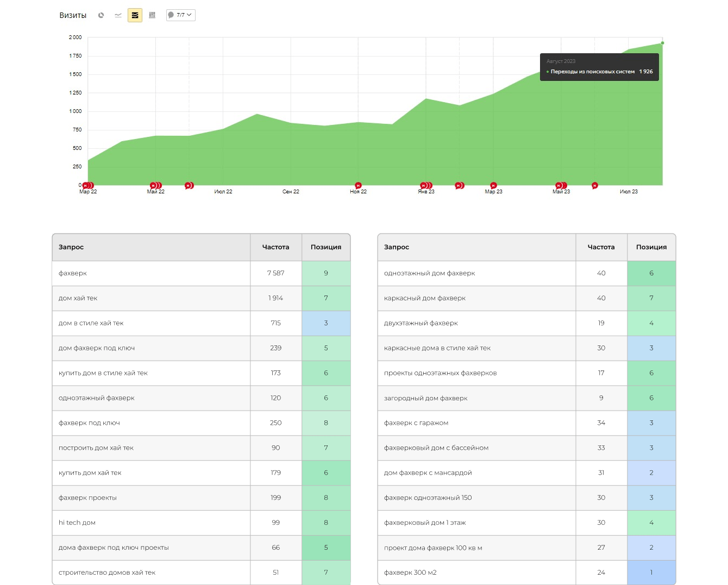The image size is (728, 585).
Task: Click the annotation marker under Мар 23
Action: (x=493, y=186)
